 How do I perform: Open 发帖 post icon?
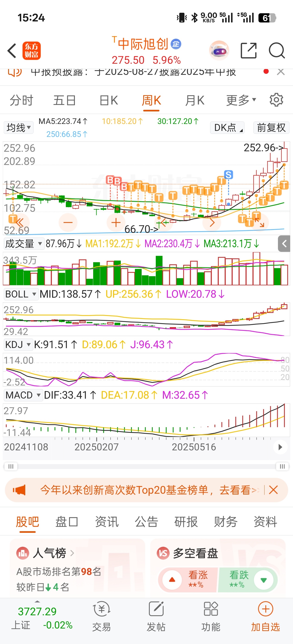[x=156, y=609]
